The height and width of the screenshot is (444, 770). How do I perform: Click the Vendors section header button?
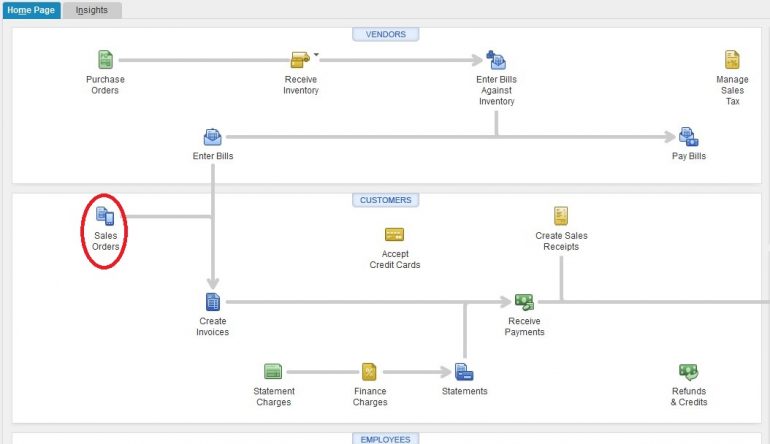coord(385,34)
